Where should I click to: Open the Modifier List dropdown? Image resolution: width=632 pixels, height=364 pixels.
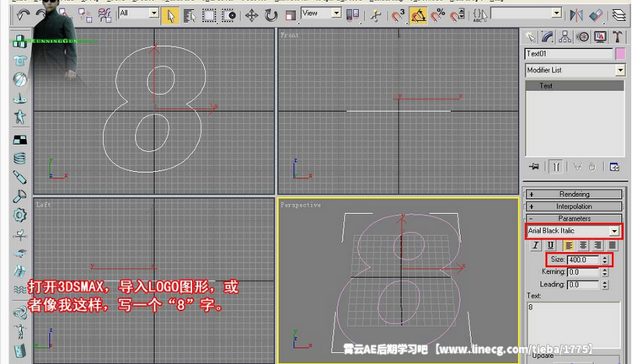(576, 70)
